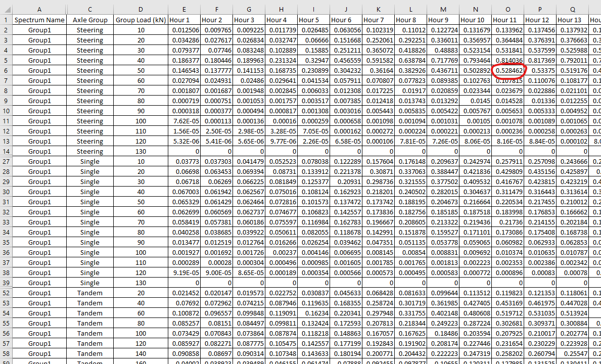Select the Hour 1 header cell
601x364 pixels.
(x=184, y=20)
